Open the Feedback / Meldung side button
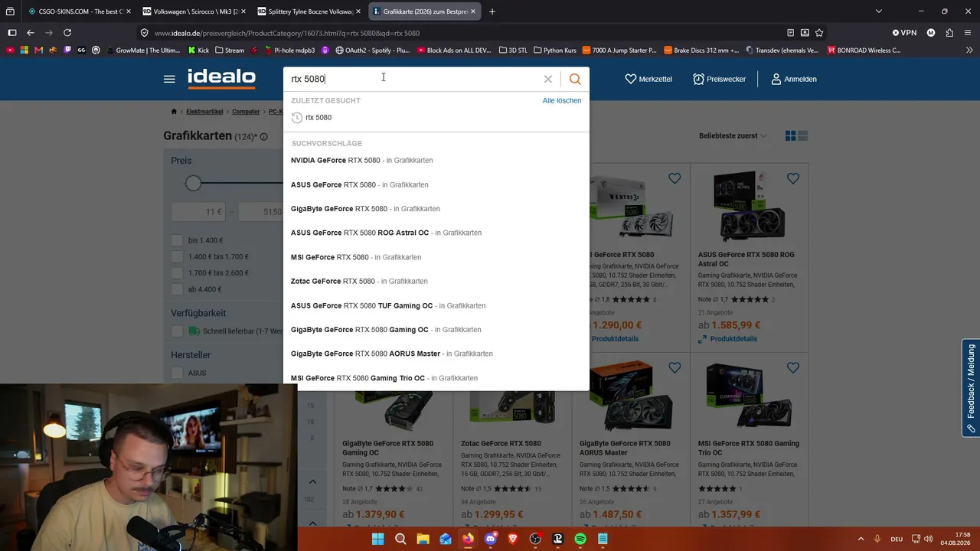This screenshot has width=980, height=551. [970, 387]
